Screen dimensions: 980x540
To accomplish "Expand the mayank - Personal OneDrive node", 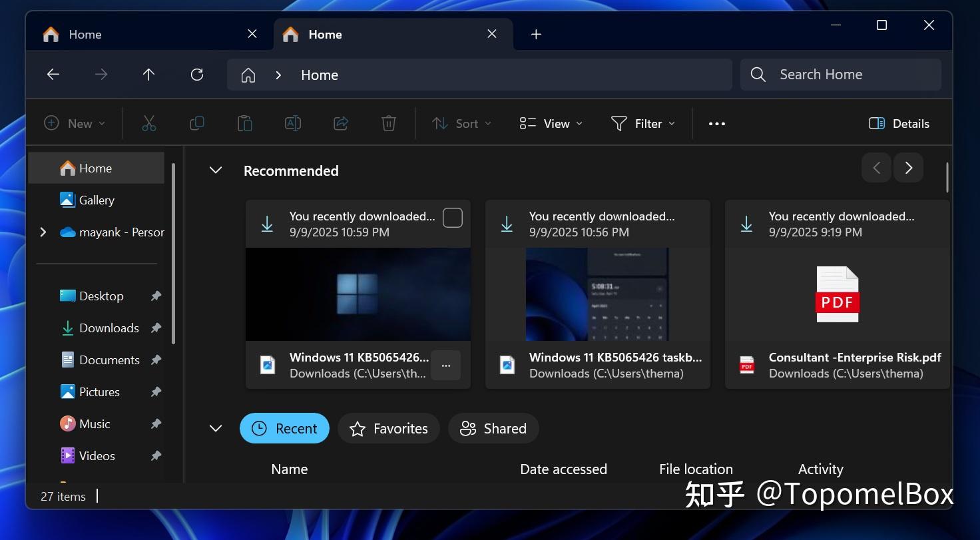I will pos(43,232).
